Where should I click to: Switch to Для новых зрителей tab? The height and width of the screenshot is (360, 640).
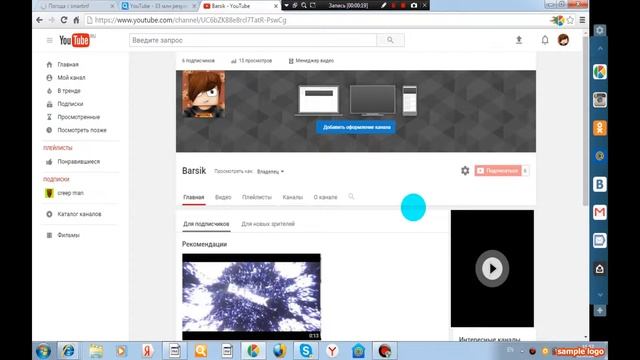[268, 224]
